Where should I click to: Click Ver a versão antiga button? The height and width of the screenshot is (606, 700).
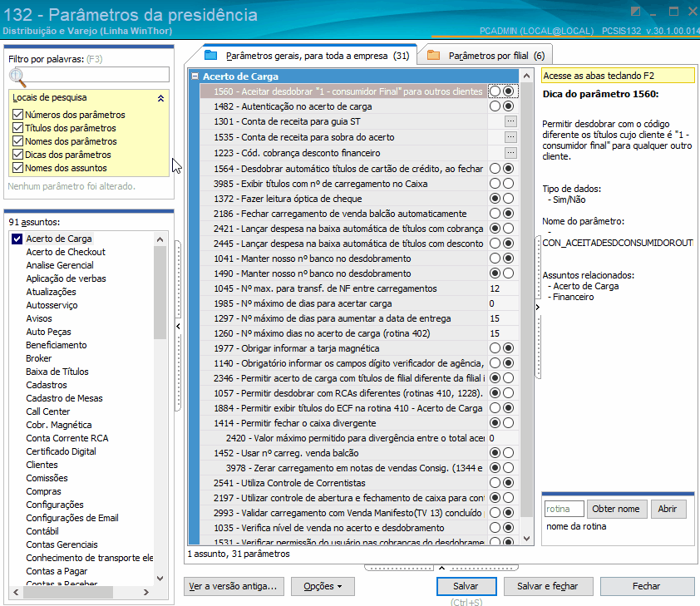(x=234, y=586)
